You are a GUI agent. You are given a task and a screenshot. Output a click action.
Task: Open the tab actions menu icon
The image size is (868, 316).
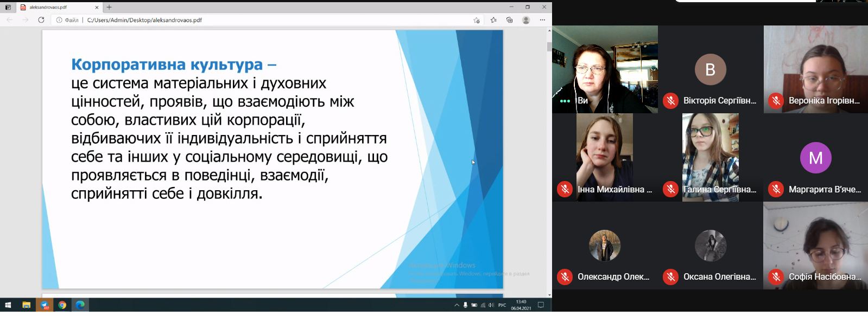[8, 7]
